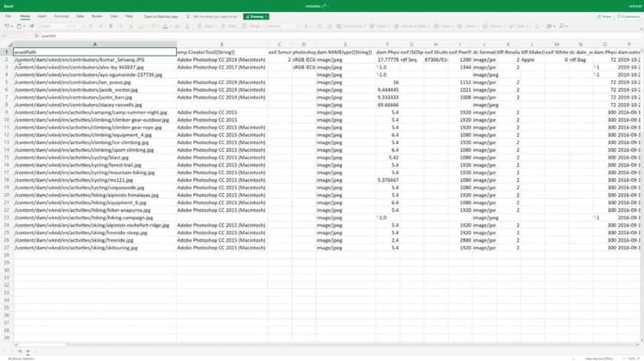Click the Comments button
644x361 pixels.
(629, 17)
